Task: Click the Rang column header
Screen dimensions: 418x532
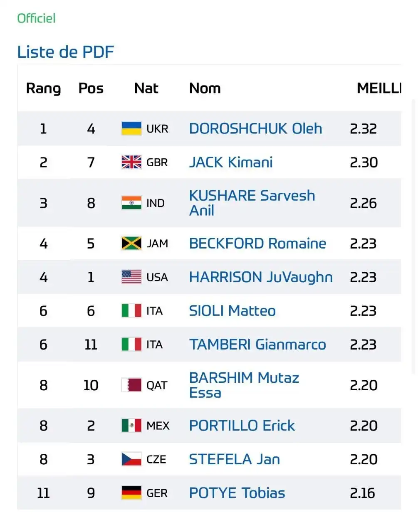Action: pyautogui.click(x=43, y=88)
